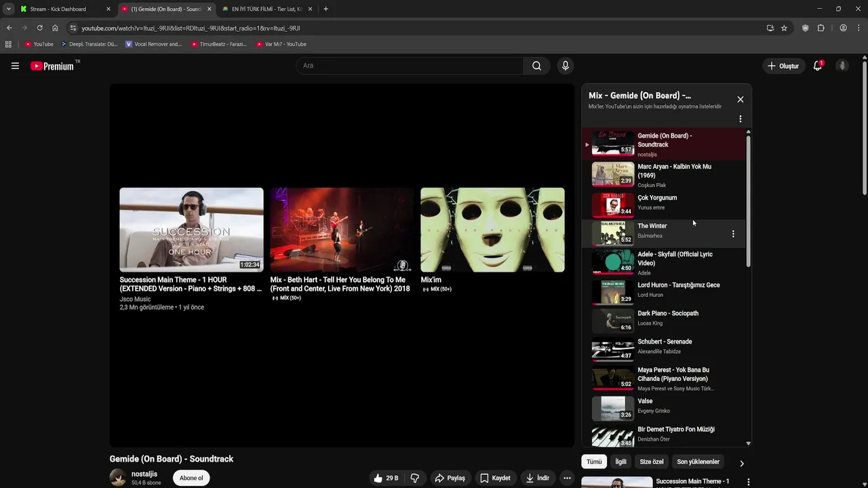Open the Chrome profile icon
This screenshot has width=868, height=488.
pyautogui.click(x=843, y=28)
